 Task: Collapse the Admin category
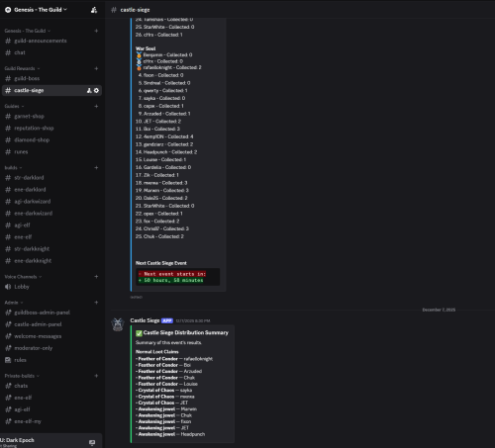pyautogui.click(x=14, y=303)
